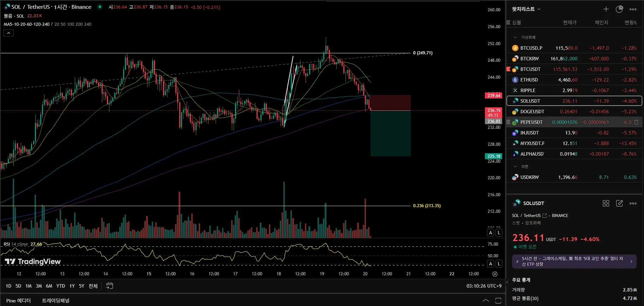Image resolution: width=644 pixels, height=306 pixels.
Task: Open the SOLUSDT details three-dot menu
Action: [x=633, y=203]
